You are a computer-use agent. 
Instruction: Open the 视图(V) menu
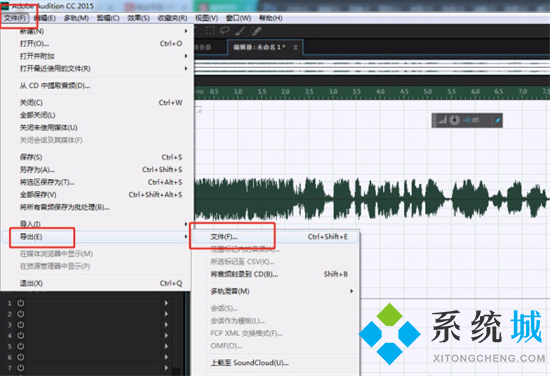pyautogui.click(x=207, y=18)
